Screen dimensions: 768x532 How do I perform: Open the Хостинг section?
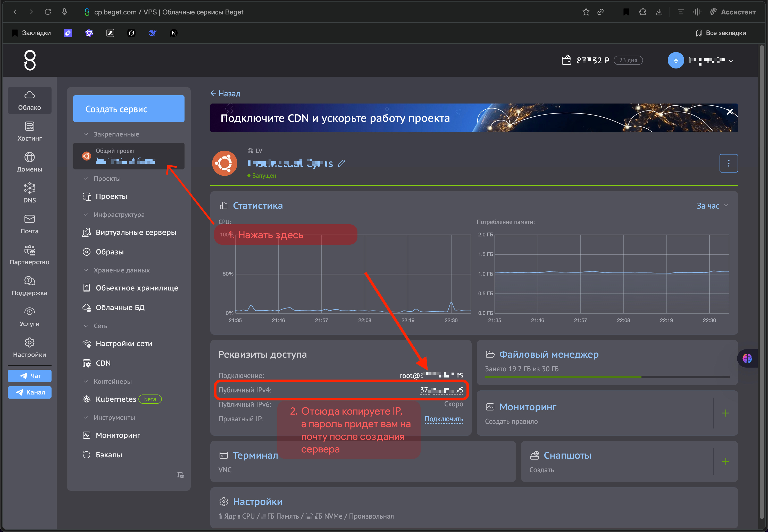pos(29,131)
